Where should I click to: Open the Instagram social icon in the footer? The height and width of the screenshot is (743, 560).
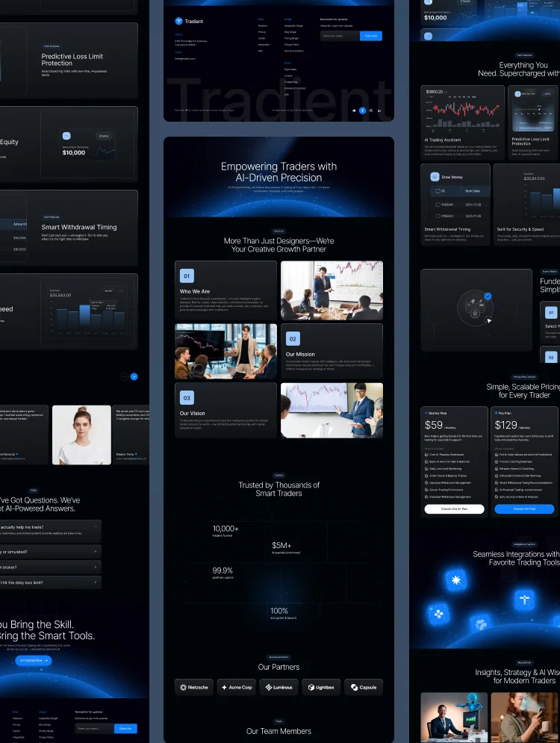pyautogui.click(x=371, y=111)
